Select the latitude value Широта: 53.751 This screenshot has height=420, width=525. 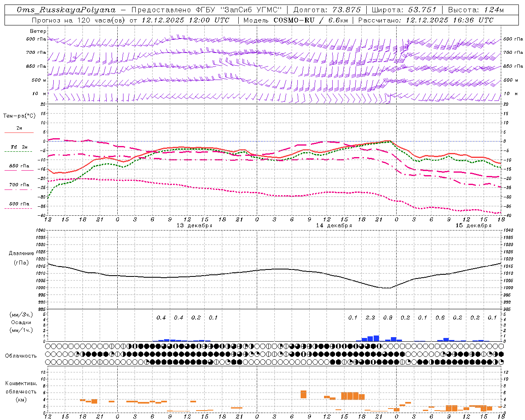click(404, 10)
